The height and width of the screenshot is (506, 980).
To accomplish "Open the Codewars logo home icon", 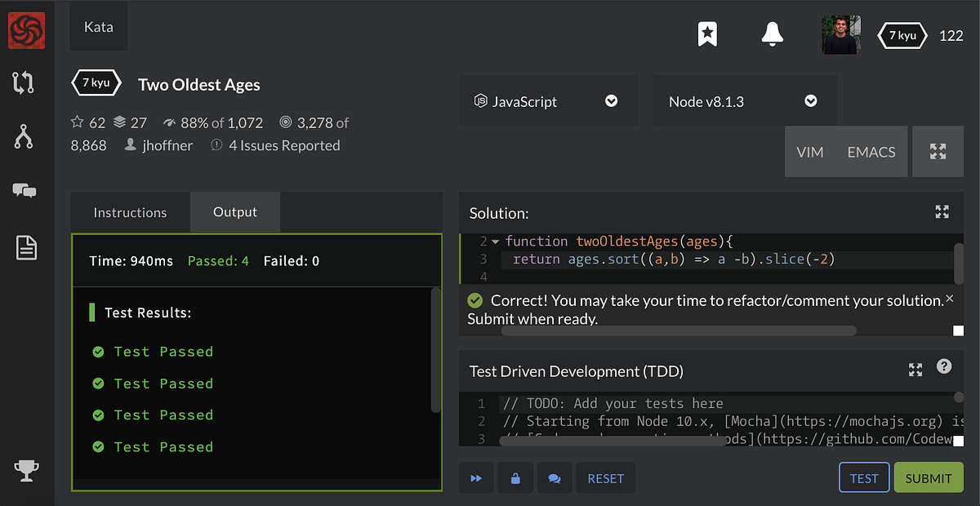I will point(26,31).
